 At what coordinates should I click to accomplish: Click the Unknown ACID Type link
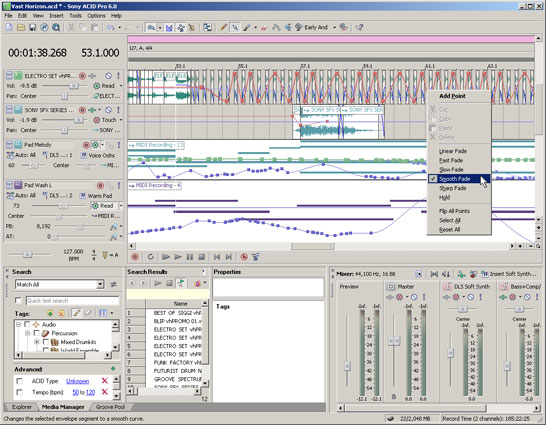pos(77,381)
